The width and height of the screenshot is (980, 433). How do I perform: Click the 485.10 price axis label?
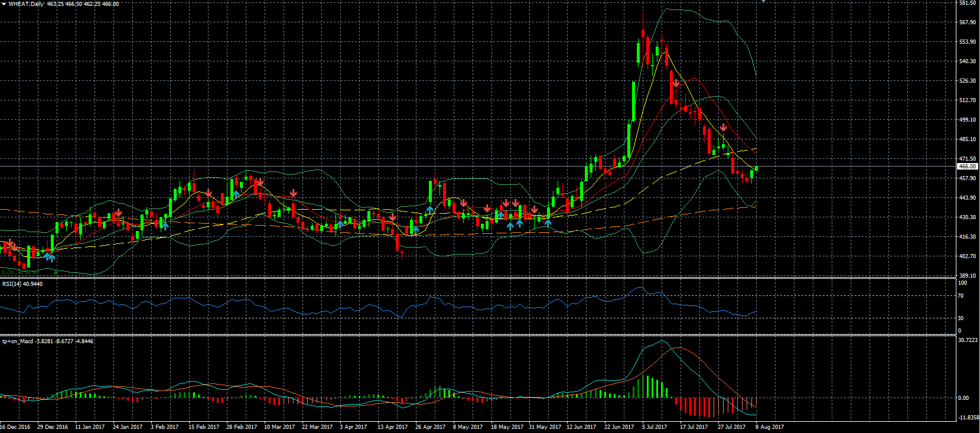(968, 139)
